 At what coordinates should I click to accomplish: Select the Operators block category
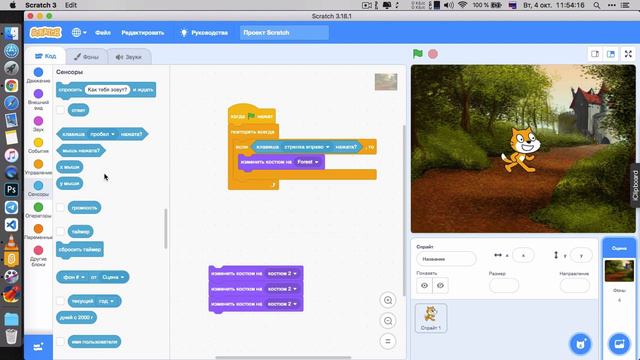pyautogui.click(x=38, y=211)
